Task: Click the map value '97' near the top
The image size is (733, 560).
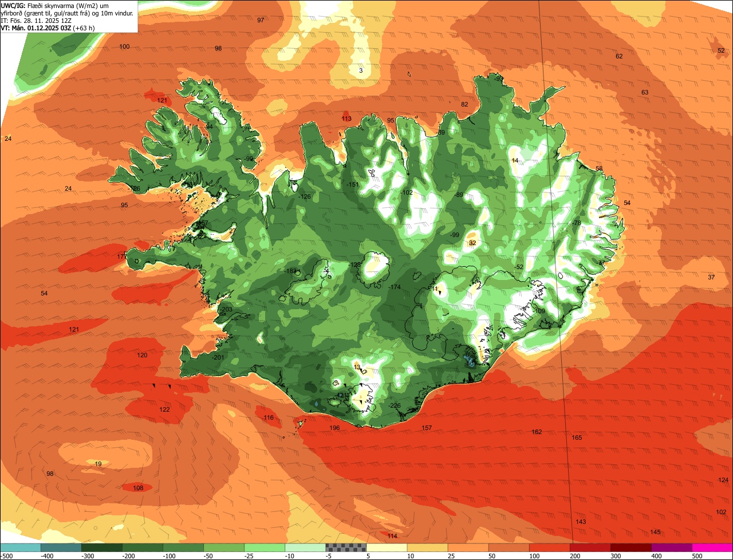Action: click(x=261, y=20)
